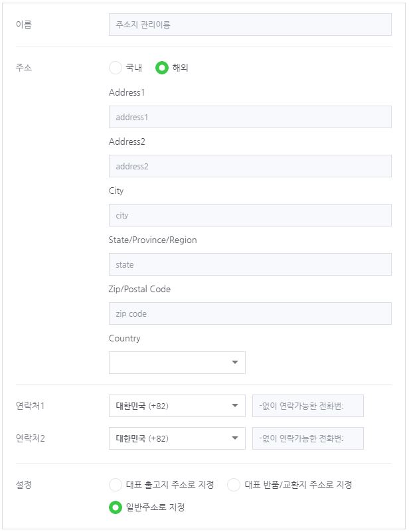This screenshot has width=409, height=532.
Task: Click the 연락처1 phone number field
Action: [x=308, y=406]
